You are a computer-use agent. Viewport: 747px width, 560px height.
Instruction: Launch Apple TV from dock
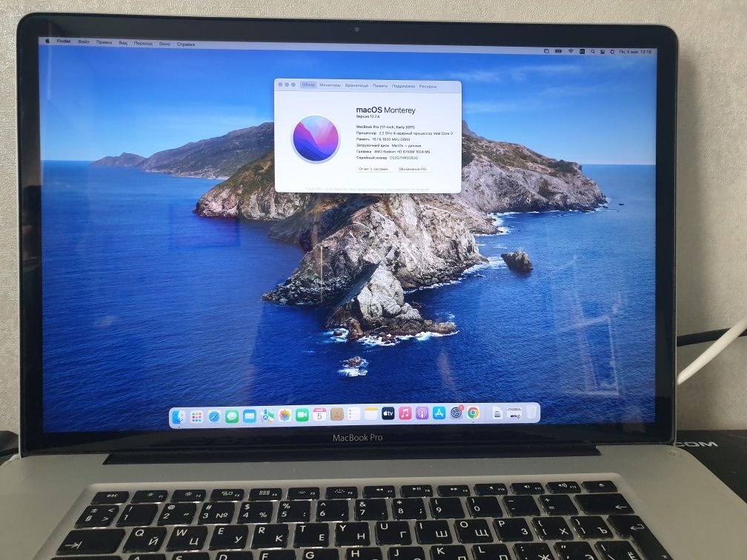pos(388,413)
